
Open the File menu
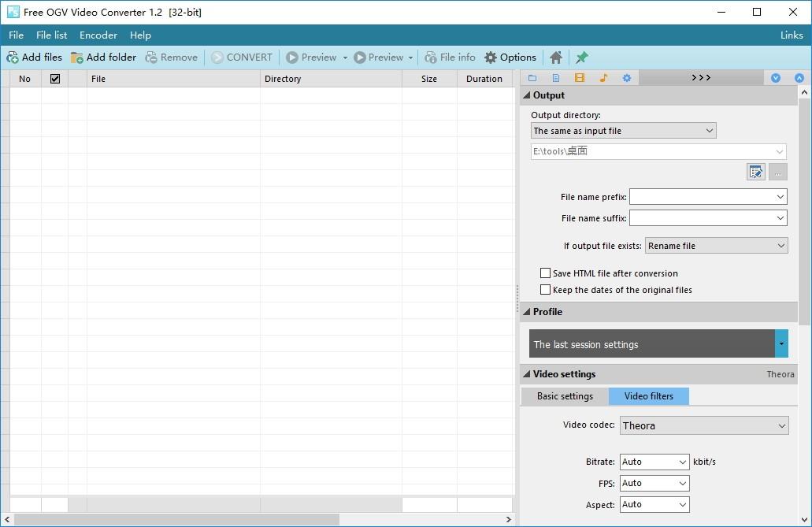point(16,35)
